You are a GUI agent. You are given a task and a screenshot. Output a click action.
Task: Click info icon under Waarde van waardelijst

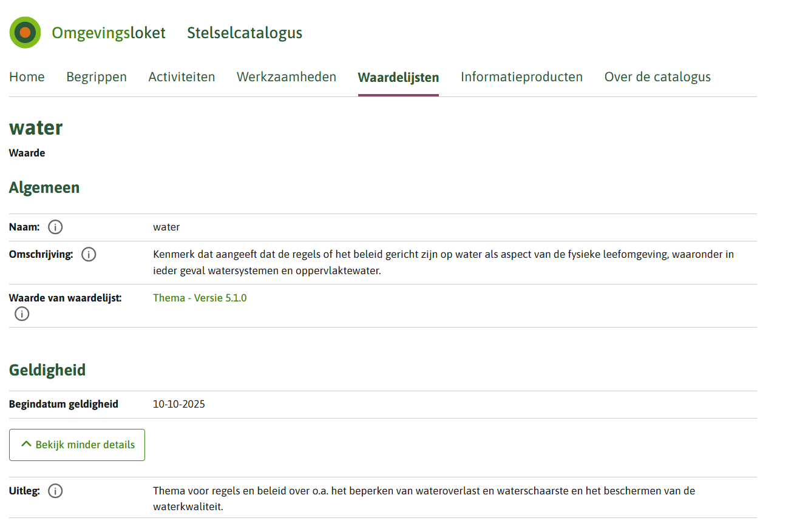pyautogui.click(x=22, y=314)
